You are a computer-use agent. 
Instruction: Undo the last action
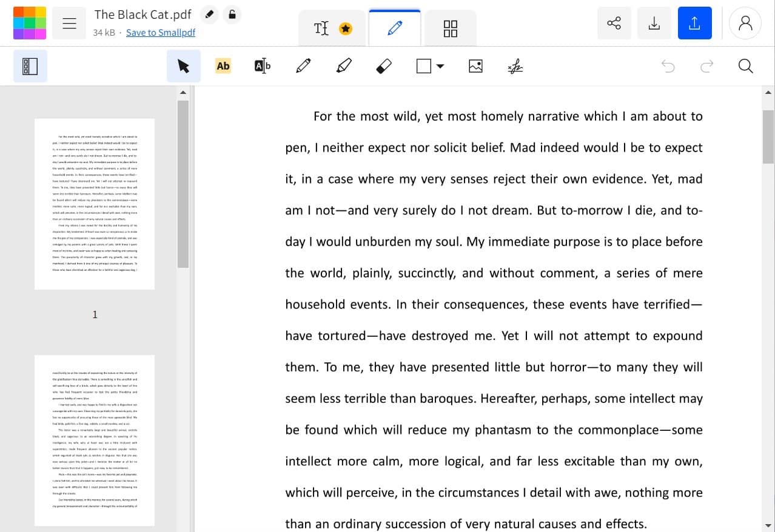tap(668, 66)
